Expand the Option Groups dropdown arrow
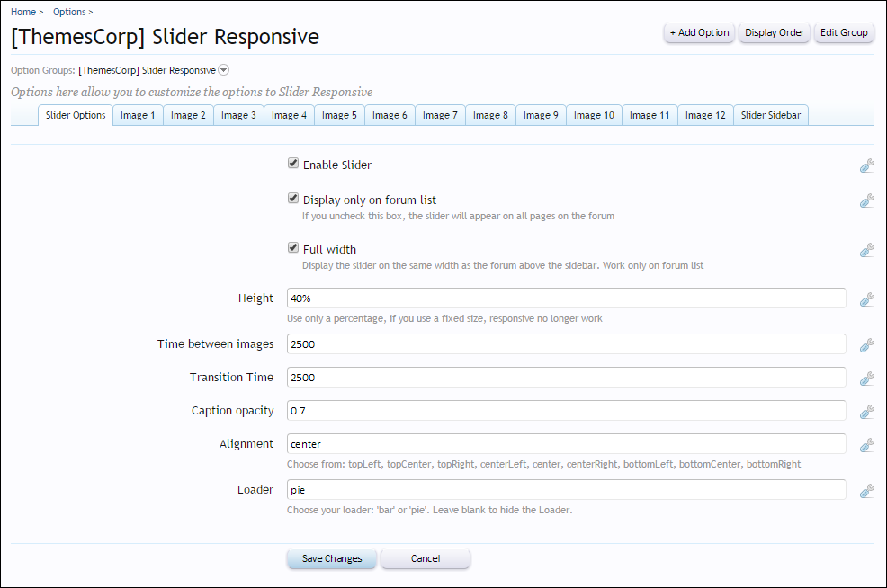Image resolution: width=887 pixels, height=588 pixels. point(223,70)
